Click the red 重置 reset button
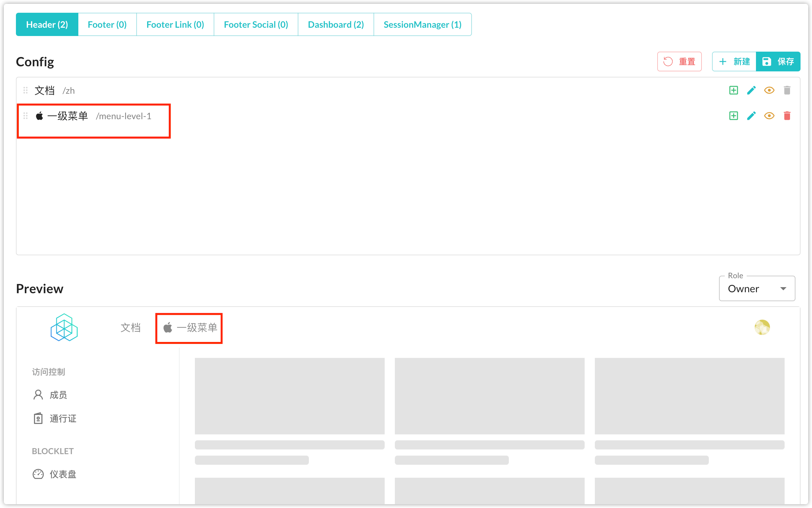812x508 pixels. 679,62
